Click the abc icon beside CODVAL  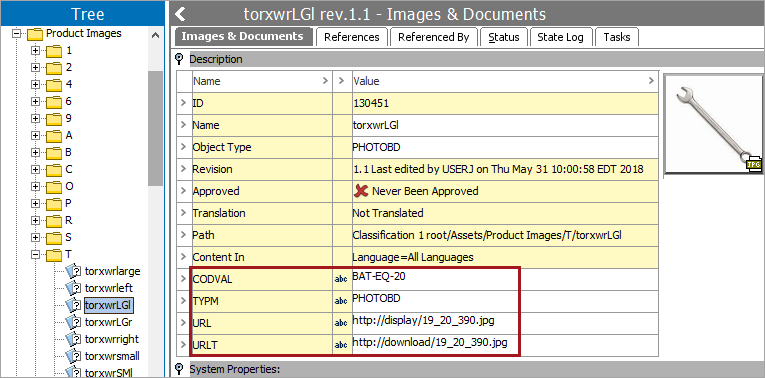[341, 279]
